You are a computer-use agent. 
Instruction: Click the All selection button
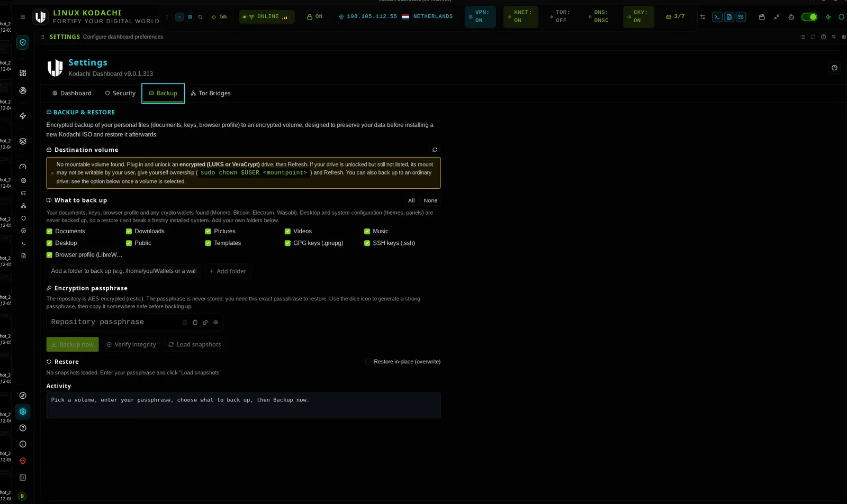411,200
